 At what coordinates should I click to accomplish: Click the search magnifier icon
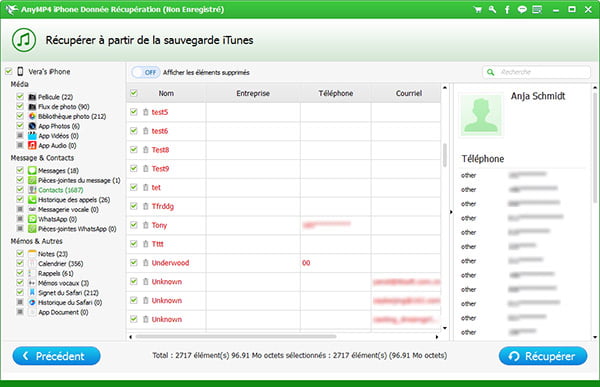(x=491, y=72)
